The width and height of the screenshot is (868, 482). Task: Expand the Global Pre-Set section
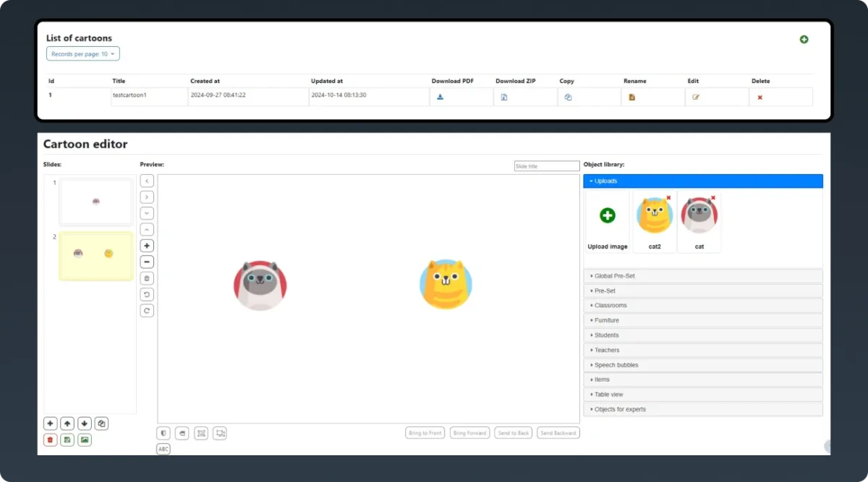point(703,276)
